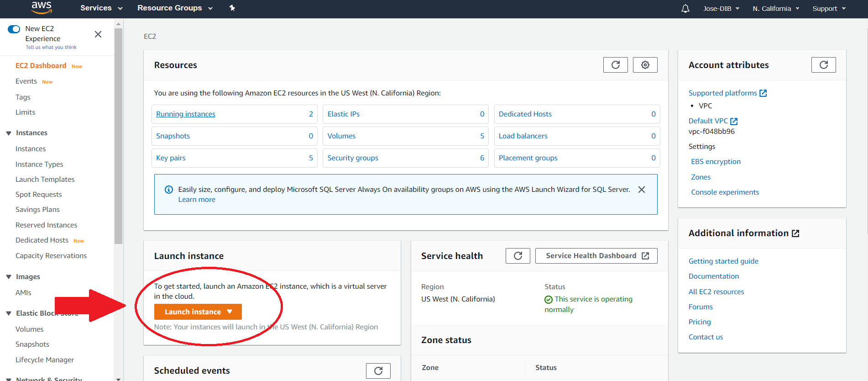Viewport: 868px width, 381px height.
Task: Go to Limits in sidebar
Action: 25,112
